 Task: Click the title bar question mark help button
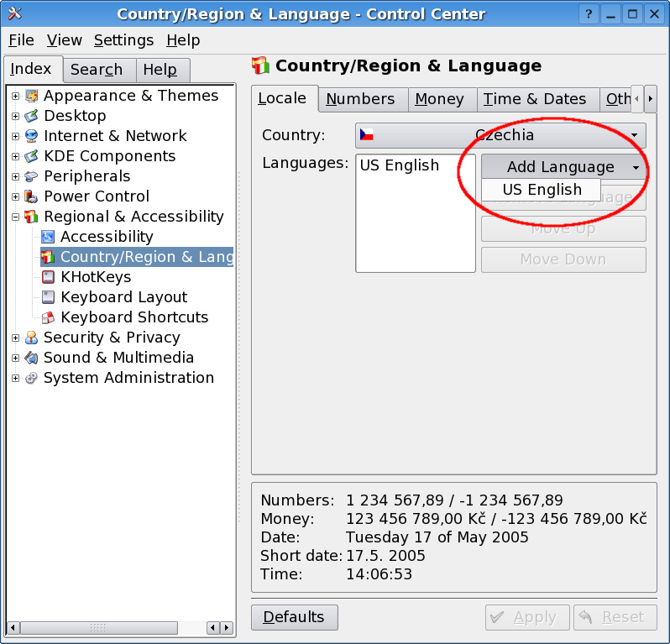click(589, 14)
